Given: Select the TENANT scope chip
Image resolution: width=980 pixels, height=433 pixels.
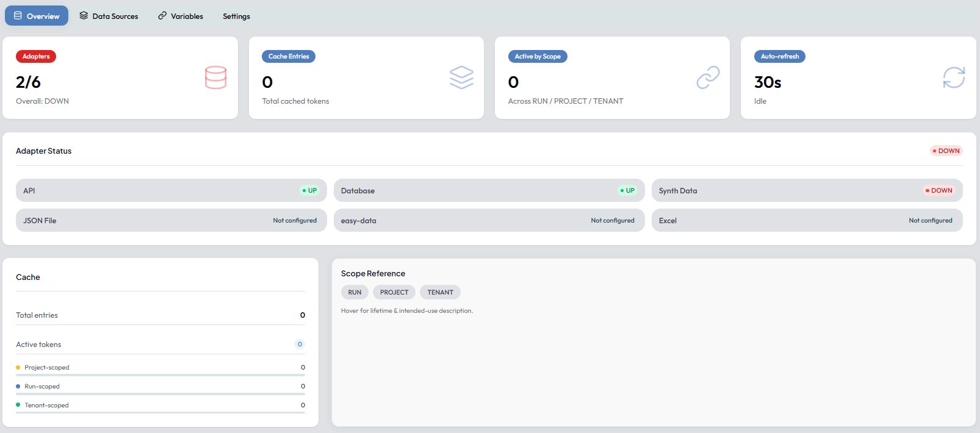Looking at the screenshot, I should tap(440, 292).
